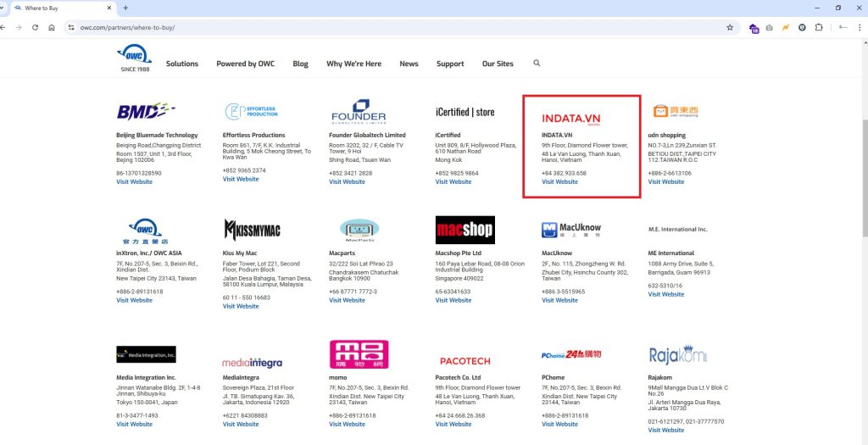
Task: Click udn shopping logo
Action: click(x=676, y=111)
